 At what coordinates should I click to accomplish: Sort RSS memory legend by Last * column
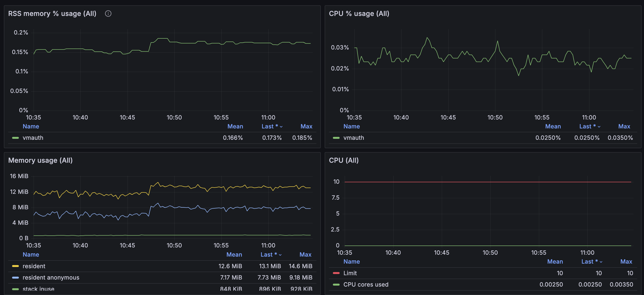pyautogui.click(x=270, y=126)
